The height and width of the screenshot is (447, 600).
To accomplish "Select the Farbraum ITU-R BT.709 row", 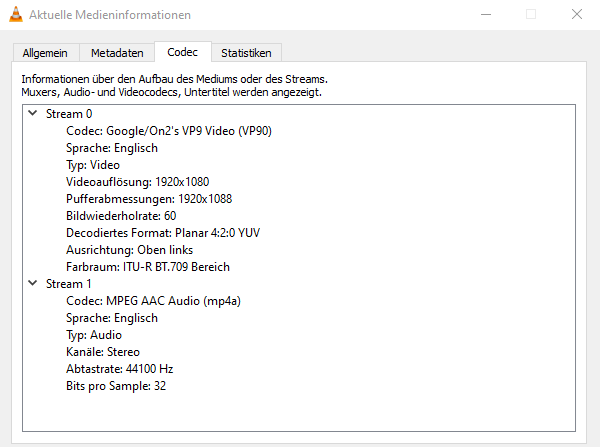I will click(x=148, y=267).
